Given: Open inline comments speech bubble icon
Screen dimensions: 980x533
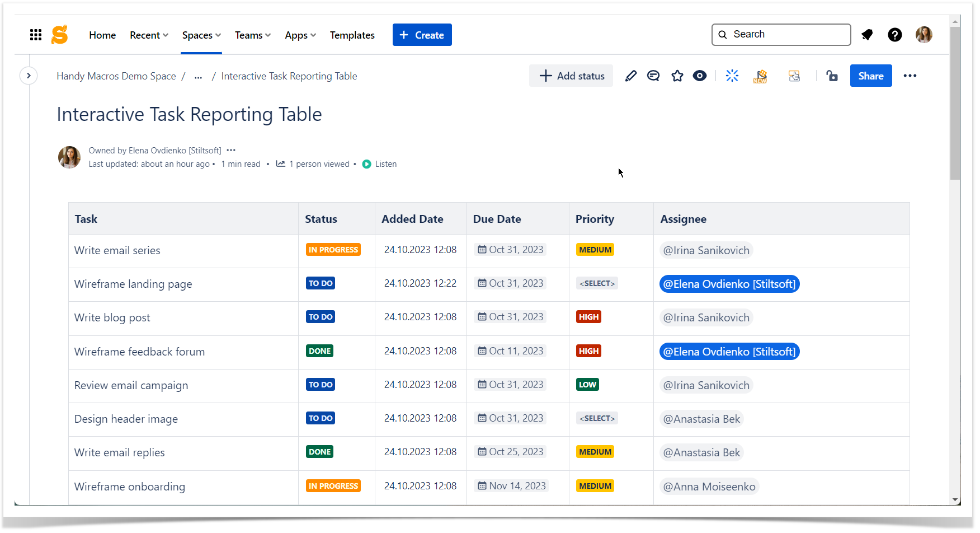Looking at the screenshot, I should coord(653,76).
